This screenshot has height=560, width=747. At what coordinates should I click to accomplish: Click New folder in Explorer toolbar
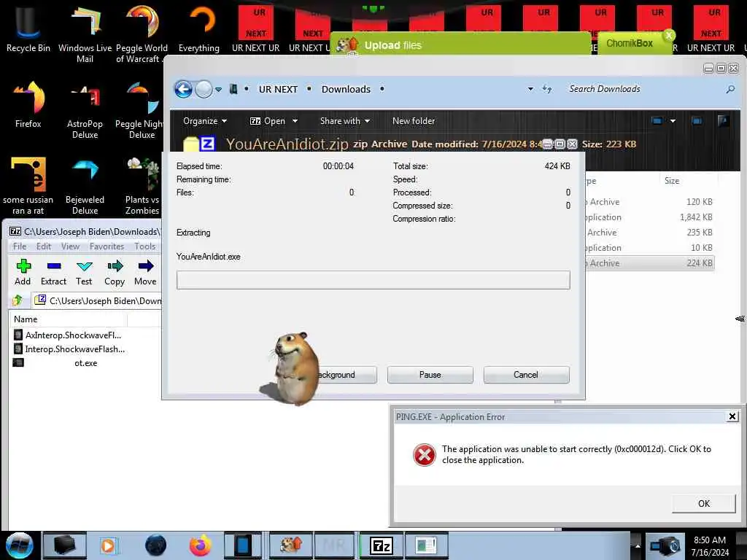click(x=414, y=121)
